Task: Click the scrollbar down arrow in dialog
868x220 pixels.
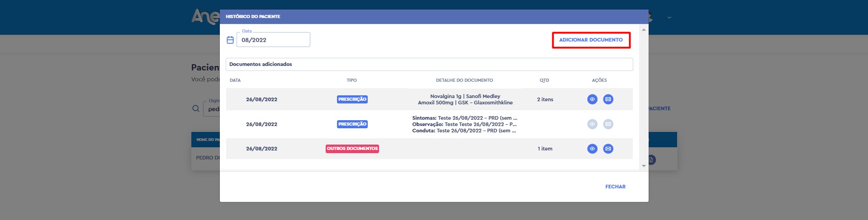Action: click(x=644, y=166)
